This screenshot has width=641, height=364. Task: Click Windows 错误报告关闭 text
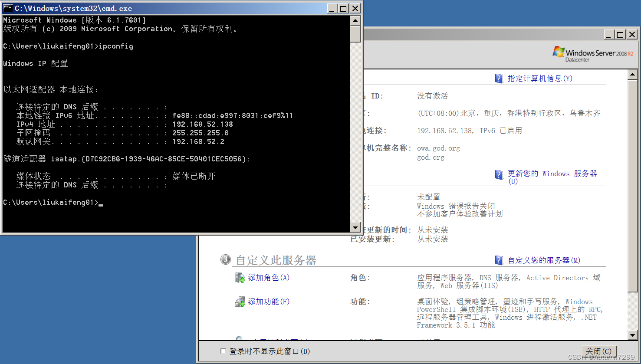[x=456, y=206]
